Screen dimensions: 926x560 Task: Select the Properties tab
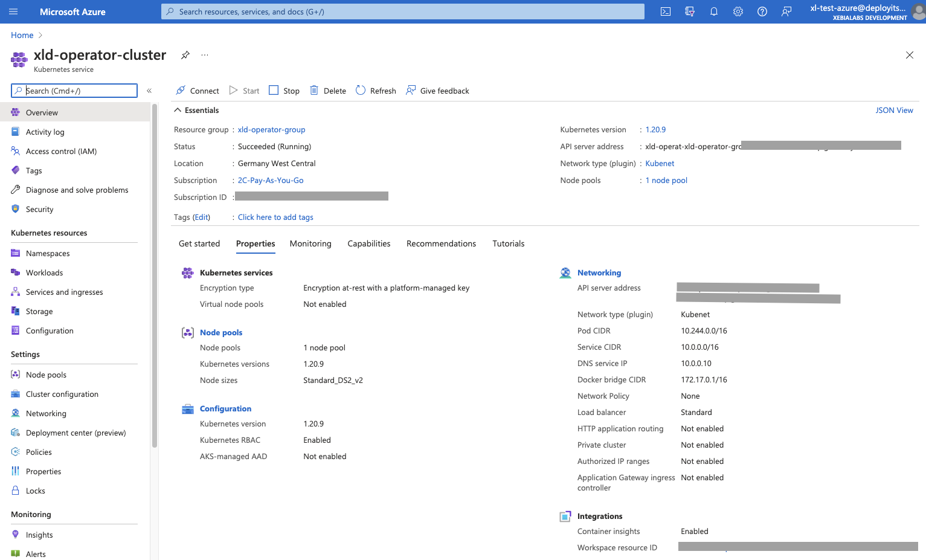coord(256,243)
